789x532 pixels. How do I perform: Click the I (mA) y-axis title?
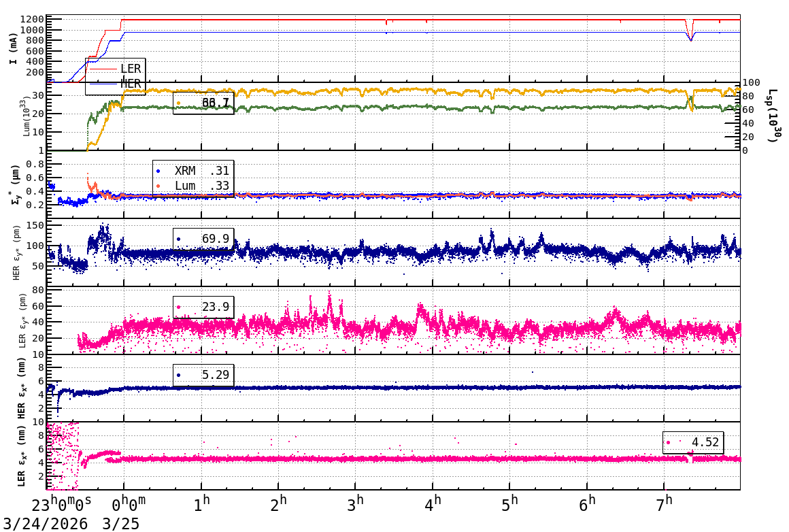[14, 48]
